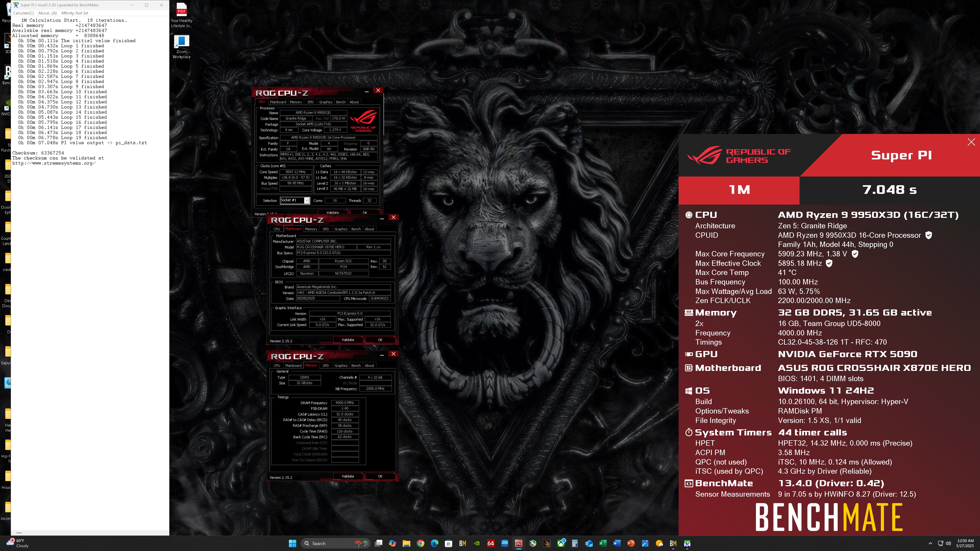
Task: Click the Super PI taskbar icon
Action: pyautogui.click(x=687, y=543)
